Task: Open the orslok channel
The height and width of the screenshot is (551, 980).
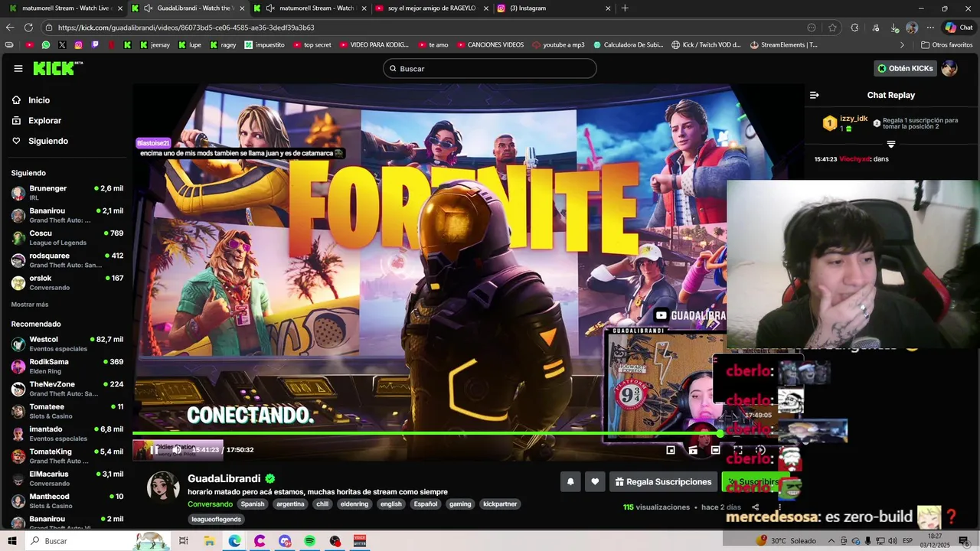Action: 67,282
